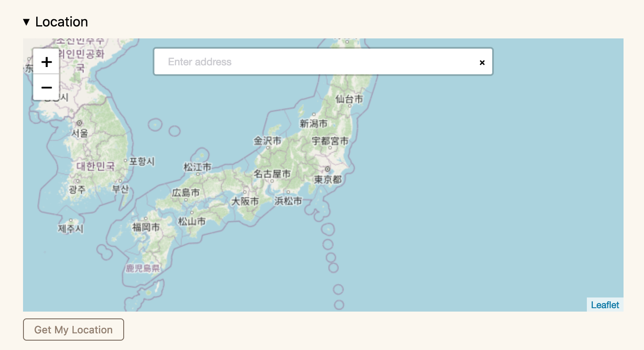The height and width of the screenshot is (350, 644).
Task: Click the 부산 label on the map
Action: (120, 189)
